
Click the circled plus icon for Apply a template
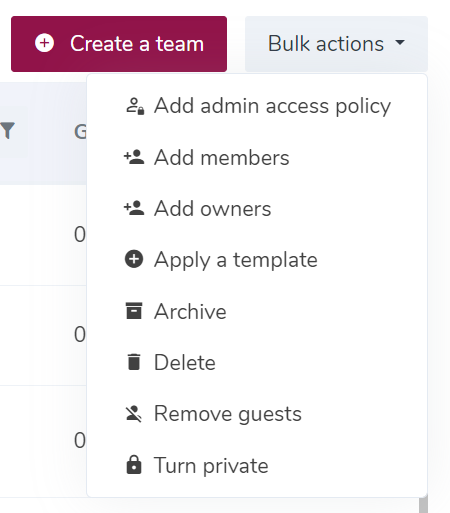pos(134,259)
